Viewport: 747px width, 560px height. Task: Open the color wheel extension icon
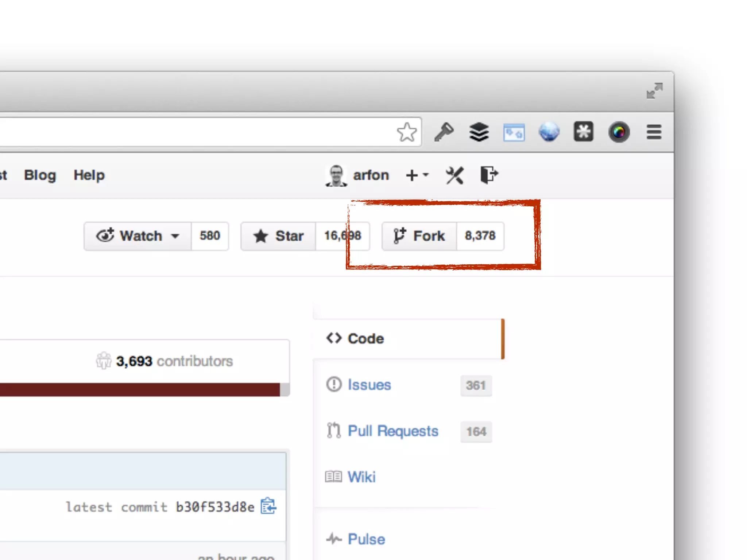click(x=619, y=132)
